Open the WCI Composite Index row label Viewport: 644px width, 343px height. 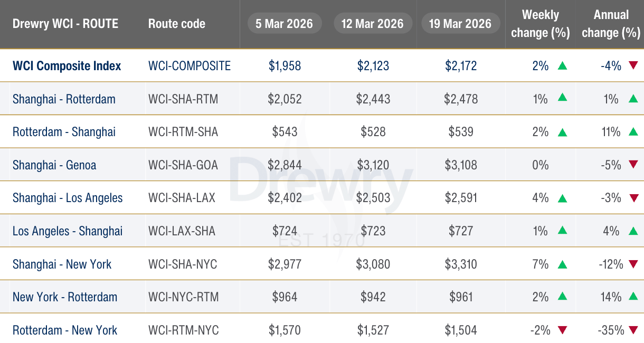pyautogui.click(x=67, y=66)
